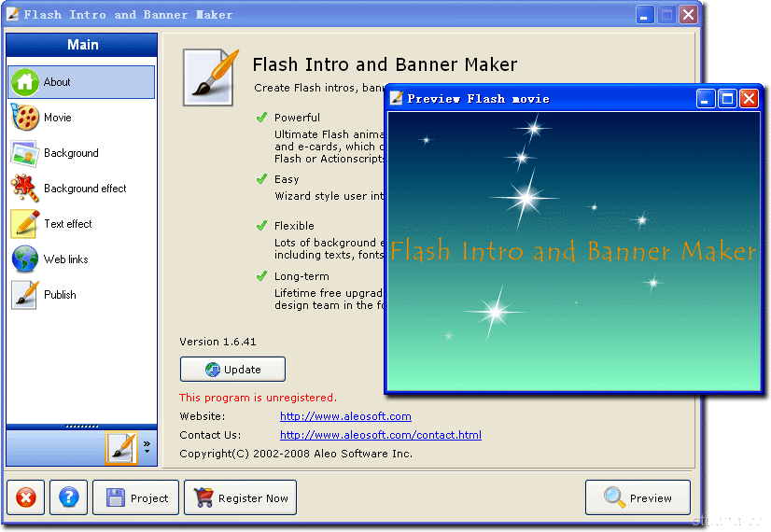
Task: Open the Publish section icon
Action: (25, 295)
